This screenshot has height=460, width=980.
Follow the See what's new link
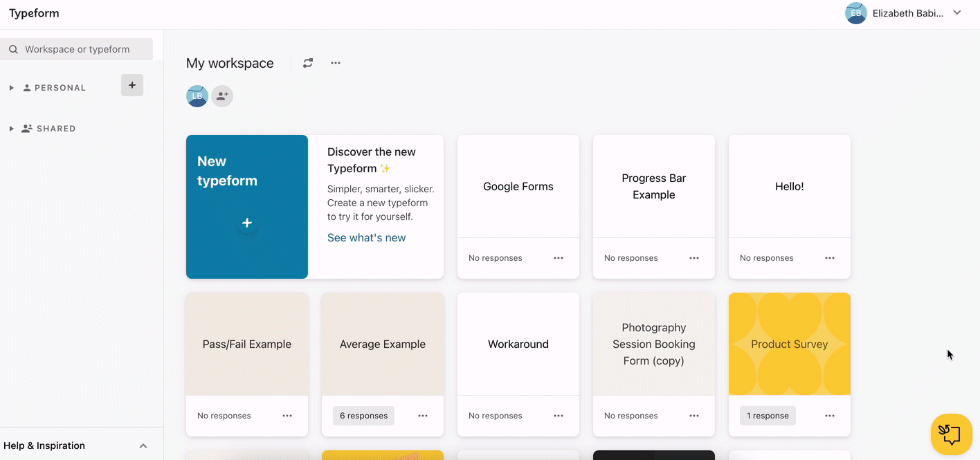coord(367,237)
